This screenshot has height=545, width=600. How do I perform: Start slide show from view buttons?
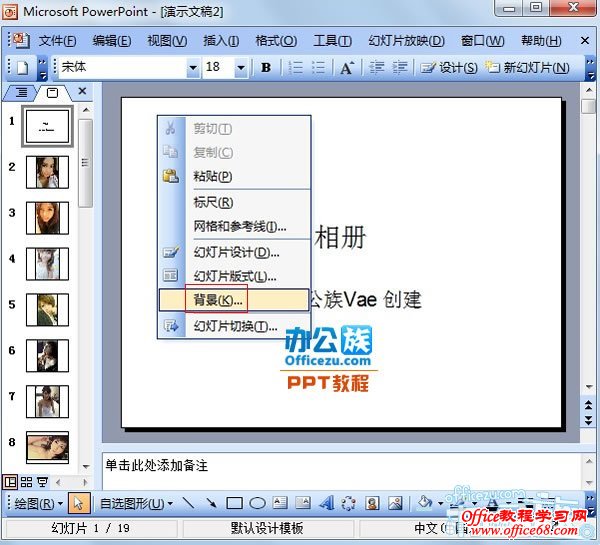click(42, 482)
